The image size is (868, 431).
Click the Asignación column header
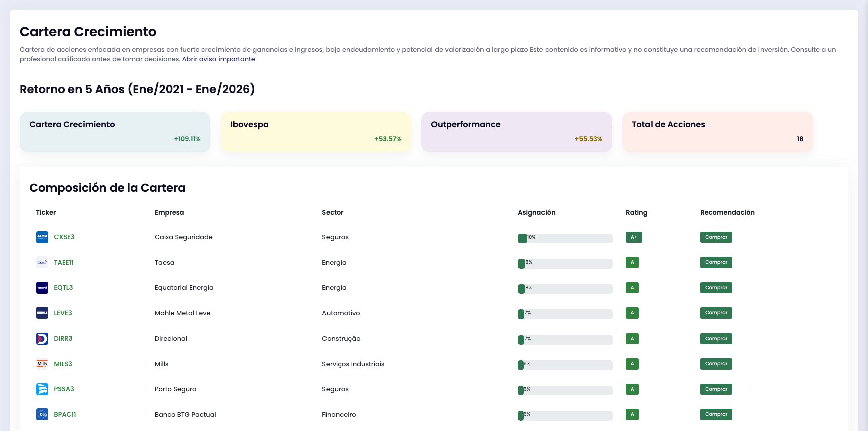pyautogui.click(x=536, y=212)
